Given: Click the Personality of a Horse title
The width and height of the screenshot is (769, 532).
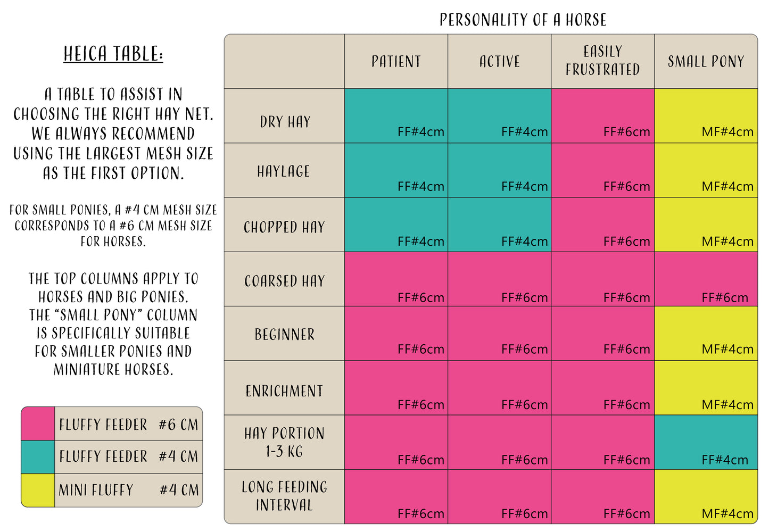Looking at the screenshot, I should pyautogui.click(x=523, y=20).
